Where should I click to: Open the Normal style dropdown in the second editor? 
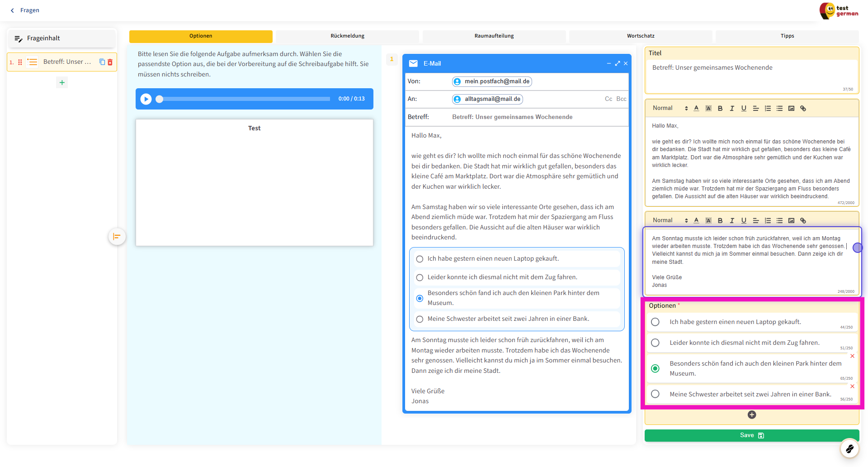(670, 220)
